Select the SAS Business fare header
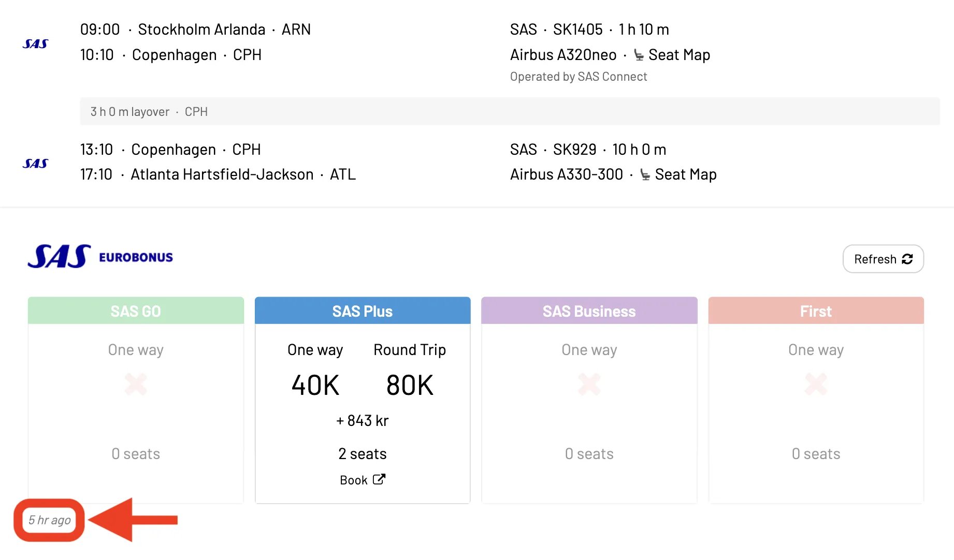954x560 pixels. pyautogui.click(x=589, y=311)
